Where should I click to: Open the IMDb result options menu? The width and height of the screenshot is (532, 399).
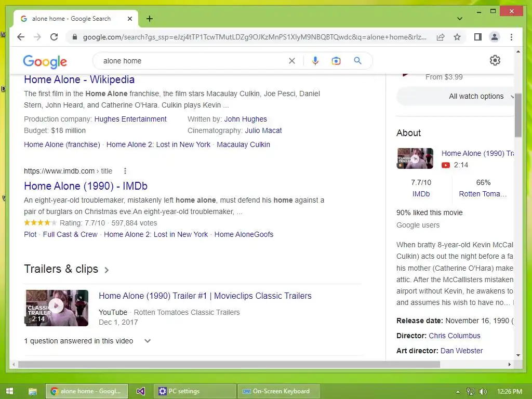(x=125, y=171)
